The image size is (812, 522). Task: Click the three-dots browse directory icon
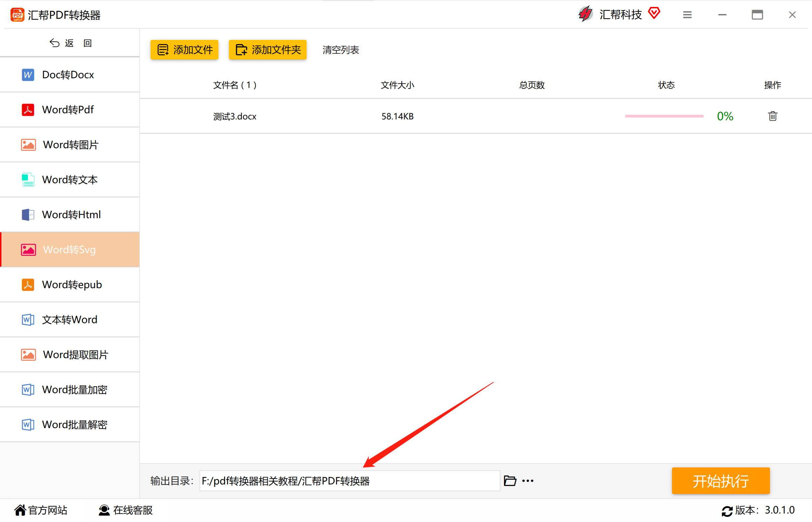pyautogui.click(x=528, y=481)
